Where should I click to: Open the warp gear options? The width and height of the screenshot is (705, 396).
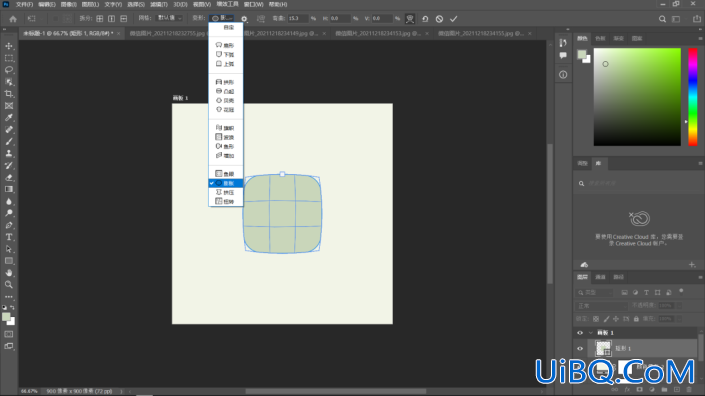pyautogui.click(x=244, y=19)
